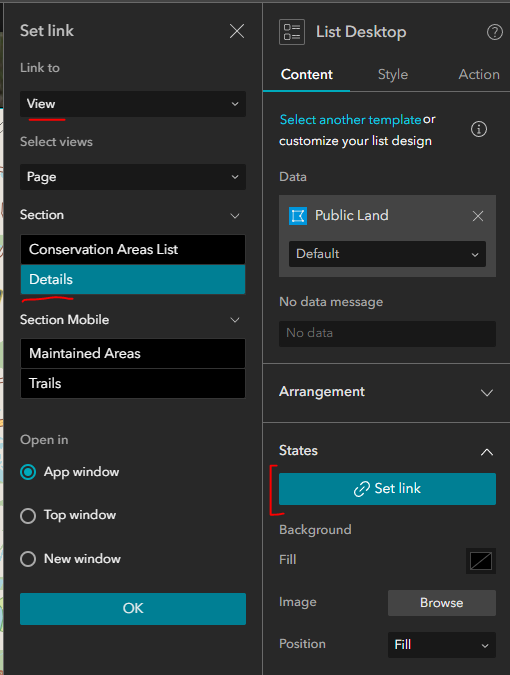This screenshot has height=675, width=510.
Task: Click the No data message field
Action: click(x=387, y=334)
